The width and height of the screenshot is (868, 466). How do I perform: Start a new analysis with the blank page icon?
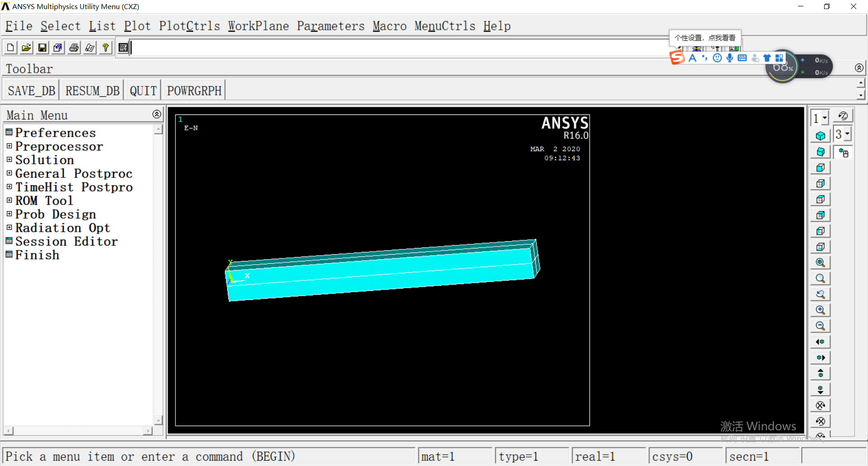pos(10,47)
